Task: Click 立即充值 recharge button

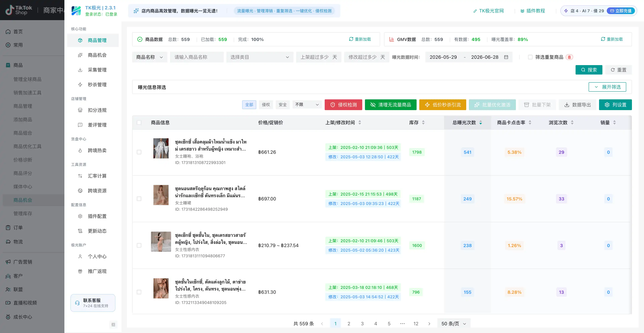Action: 621,11
